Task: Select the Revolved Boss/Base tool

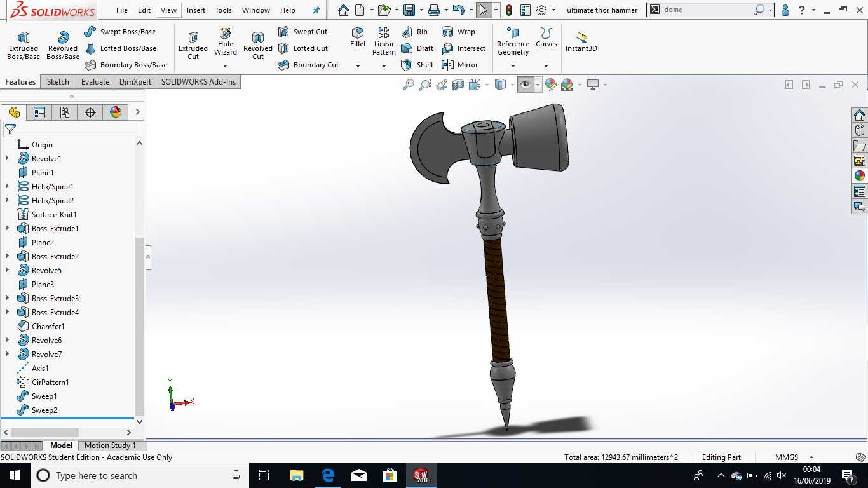Action: (x=63, y=46)
